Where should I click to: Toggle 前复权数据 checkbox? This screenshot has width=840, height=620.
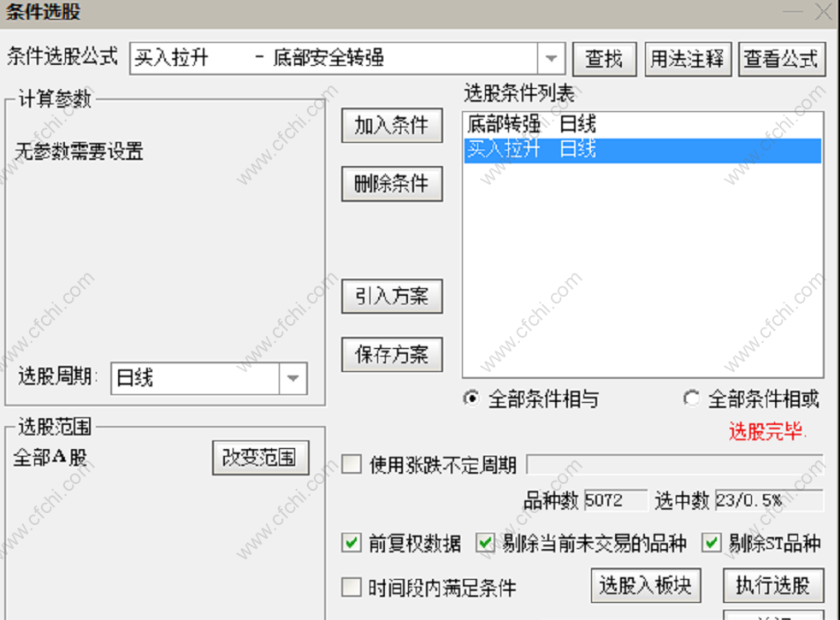click(352, 543)
